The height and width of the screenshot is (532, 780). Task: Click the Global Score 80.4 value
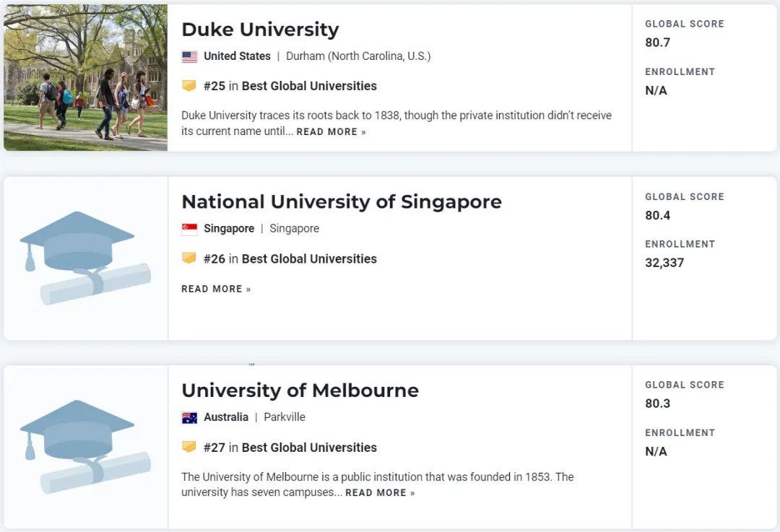[x=657, y=215]
